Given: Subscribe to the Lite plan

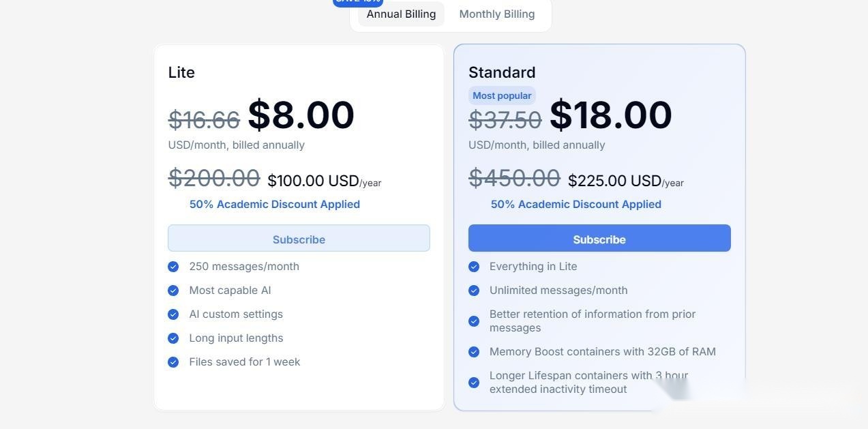Looking at the screenshot, I should [x=299, y=239].
